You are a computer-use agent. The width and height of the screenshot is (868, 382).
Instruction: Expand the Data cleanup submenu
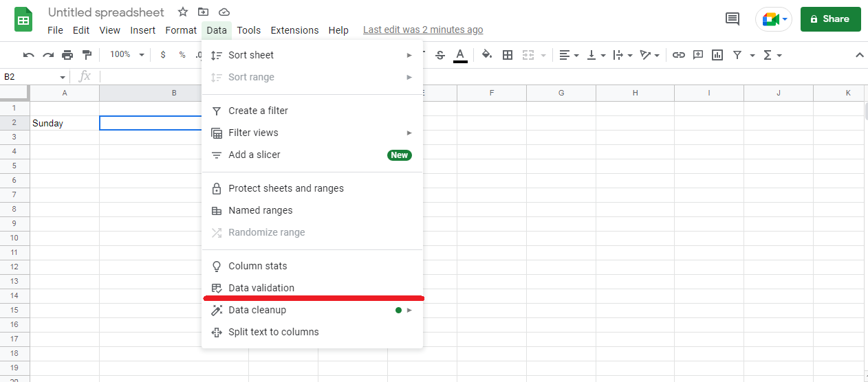[312, 310]
